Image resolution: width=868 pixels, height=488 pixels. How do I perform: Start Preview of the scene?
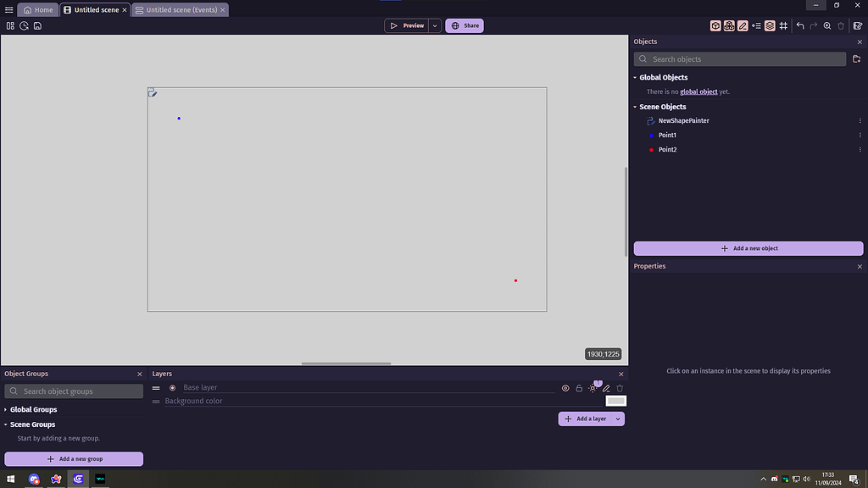407,25
